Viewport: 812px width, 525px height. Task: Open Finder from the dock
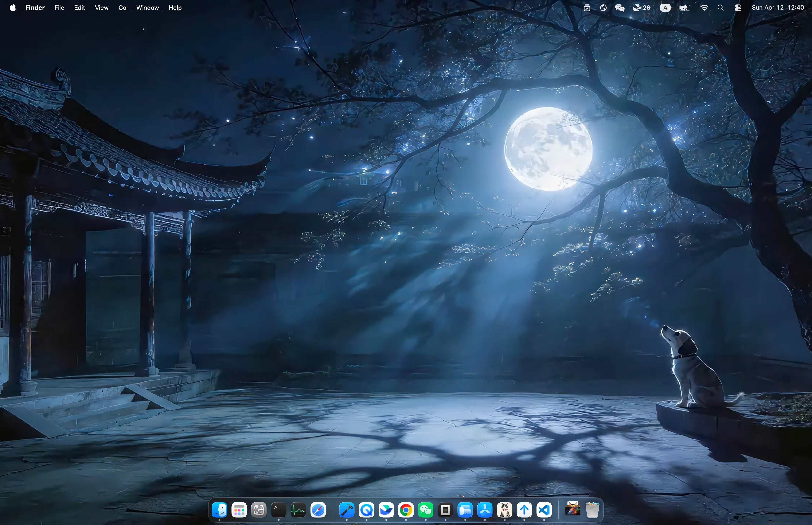coord(219,510)
